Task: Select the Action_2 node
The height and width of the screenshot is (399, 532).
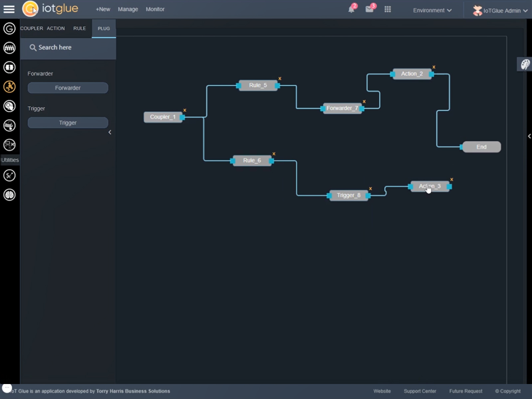Action: (x=412, y=74)
